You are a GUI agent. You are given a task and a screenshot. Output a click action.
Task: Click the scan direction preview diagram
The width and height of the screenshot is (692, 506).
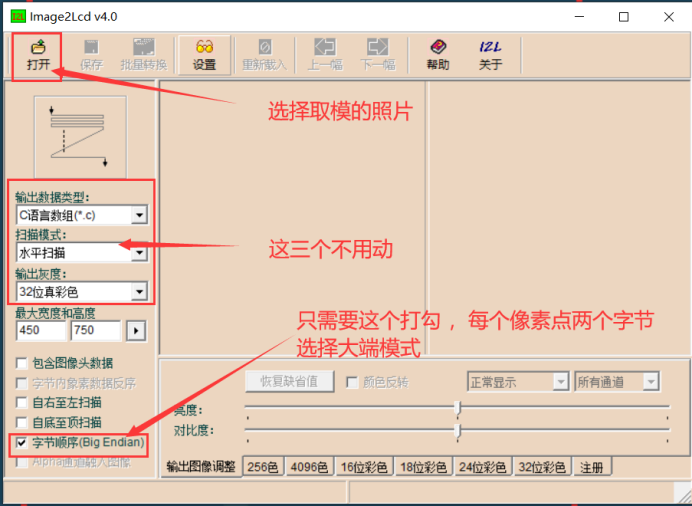pyautogui.click(x=80, y=137)
